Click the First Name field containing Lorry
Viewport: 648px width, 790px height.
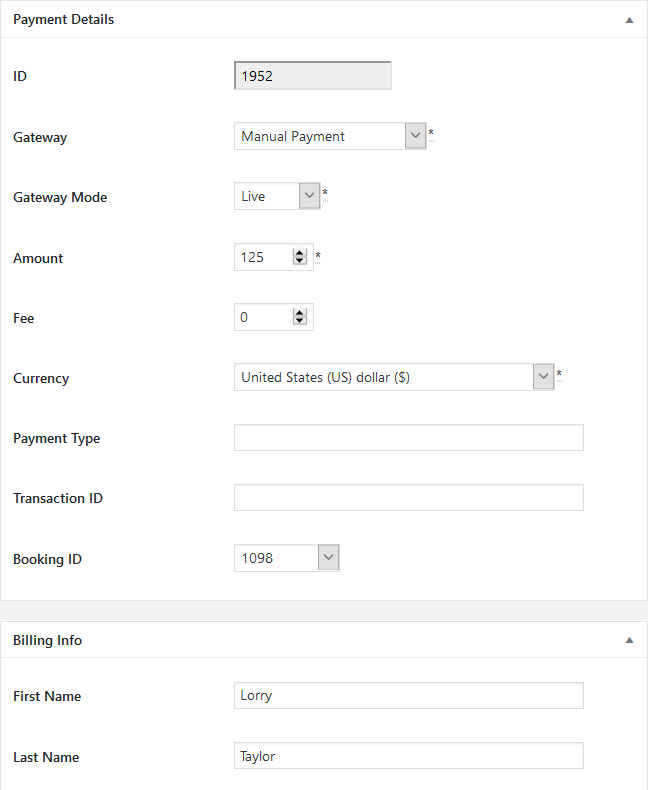point(409,695)
